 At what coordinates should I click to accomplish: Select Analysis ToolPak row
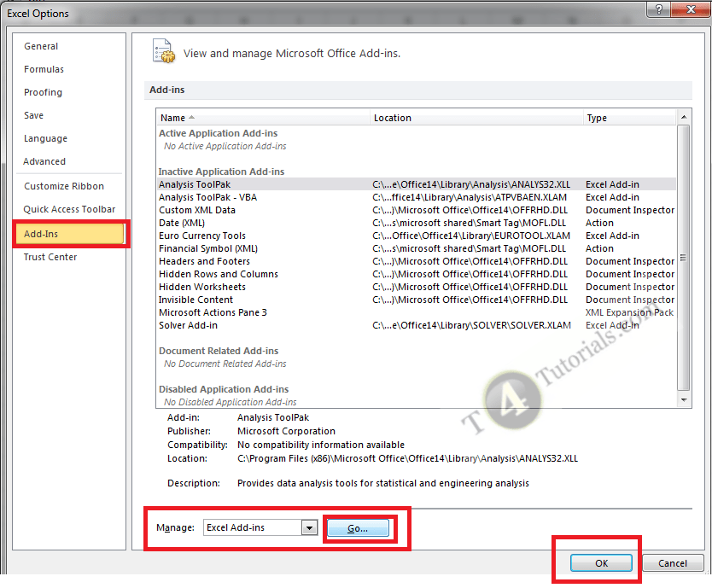(x=416, y=184)
